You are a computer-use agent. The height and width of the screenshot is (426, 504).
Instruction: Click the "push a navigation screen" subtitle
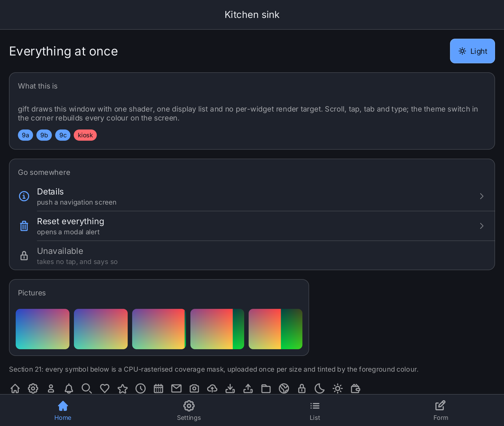(77, 202)
